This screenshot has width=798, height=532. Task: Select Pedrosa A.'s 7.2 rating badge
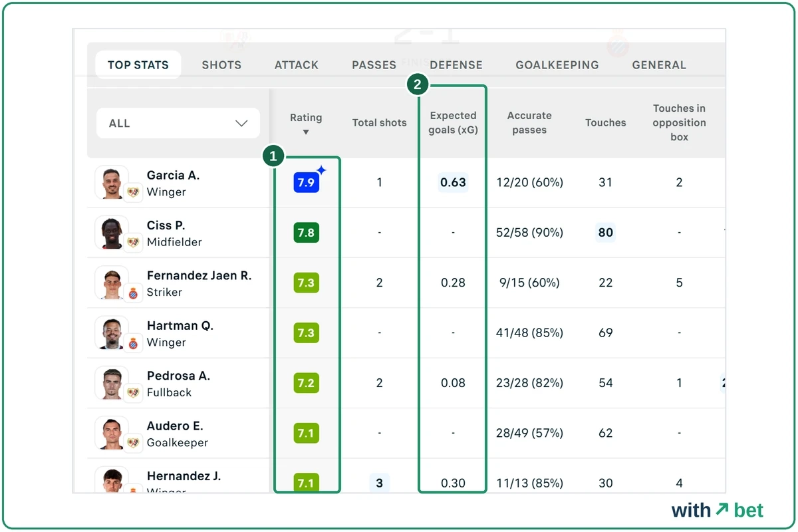306,383
